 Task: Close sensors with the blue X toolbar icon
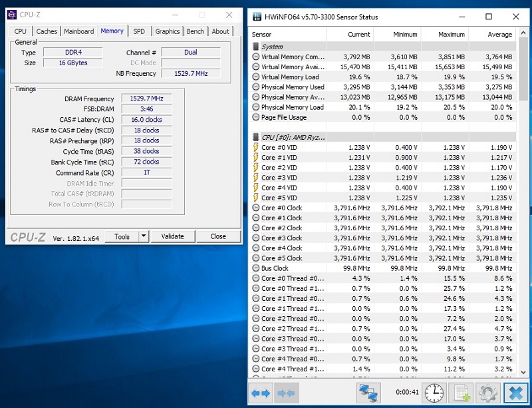[x=516, y=393]
